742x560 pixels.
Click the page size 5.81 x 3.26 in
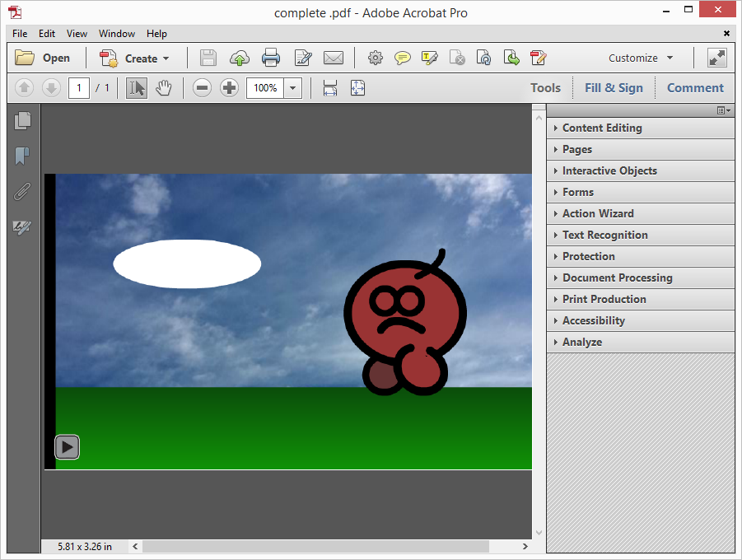85,547
